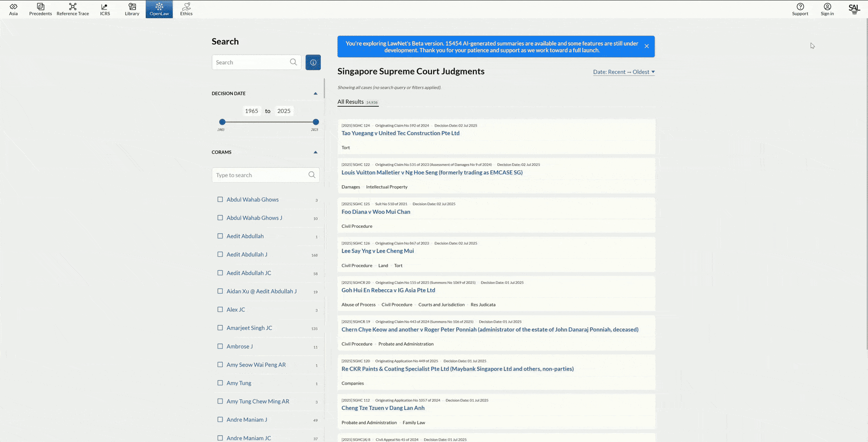Tick the Alex JC checkbox
Screen dimensions: 868x442
pyautogui.click(x=220, y=310)
